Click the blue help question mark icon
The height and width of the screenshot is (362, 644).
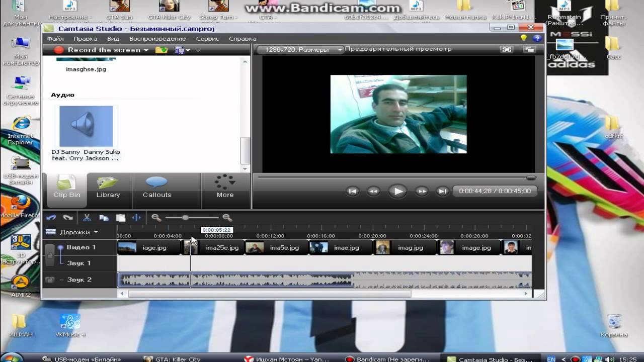point(537,38)
